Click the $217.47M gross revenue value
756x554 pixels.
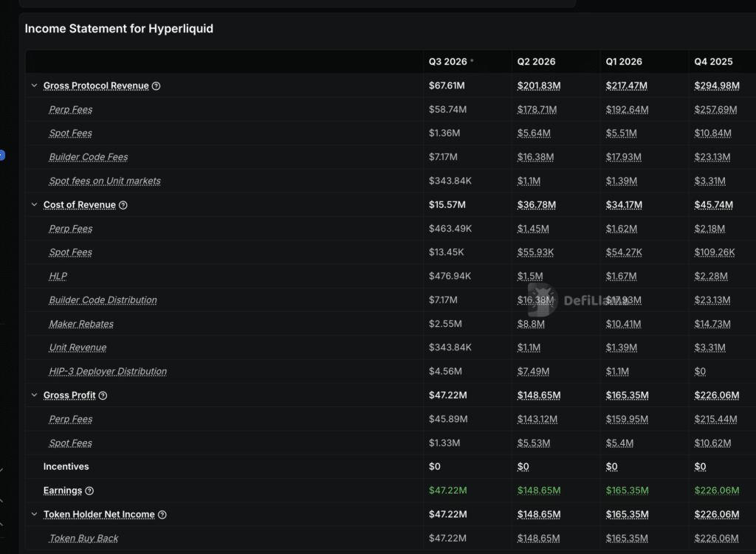(627, 86)
